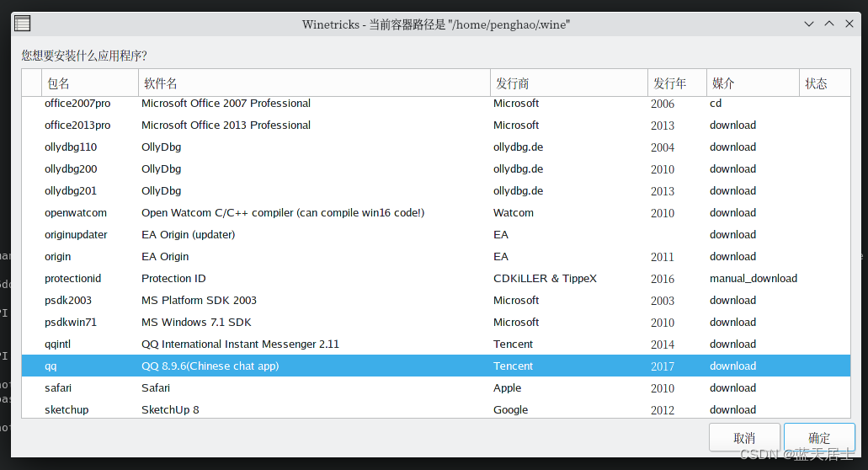This screenshot has width=868, height=470.
Task: Select the ollydbg200 package row
Action: (x=435, y=168)
